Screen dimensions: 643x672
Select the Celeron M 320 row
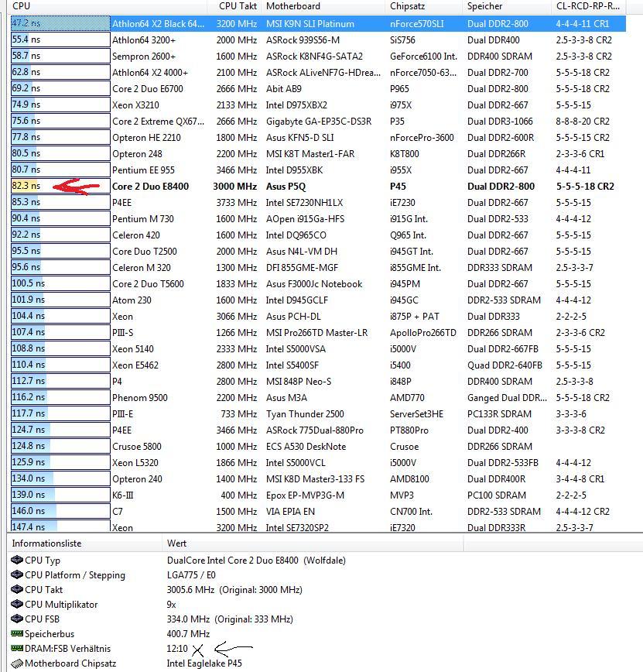point(318,268)
